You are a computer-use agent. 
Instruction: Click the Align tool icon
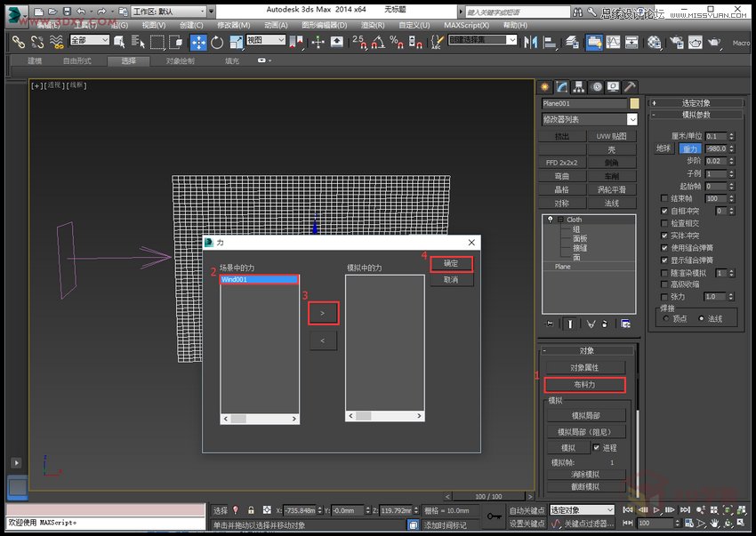[550, 43]
